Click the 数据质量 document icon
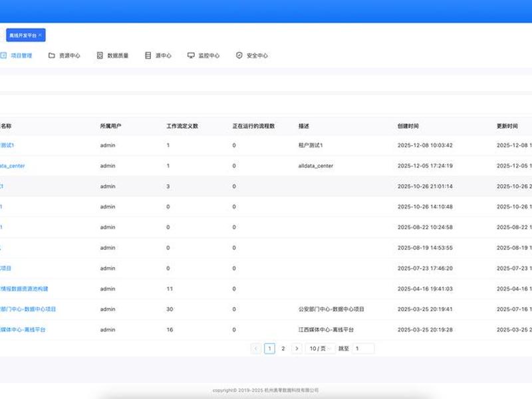The height and width of the screenshot is (399, 532). [x=100, y=55]
